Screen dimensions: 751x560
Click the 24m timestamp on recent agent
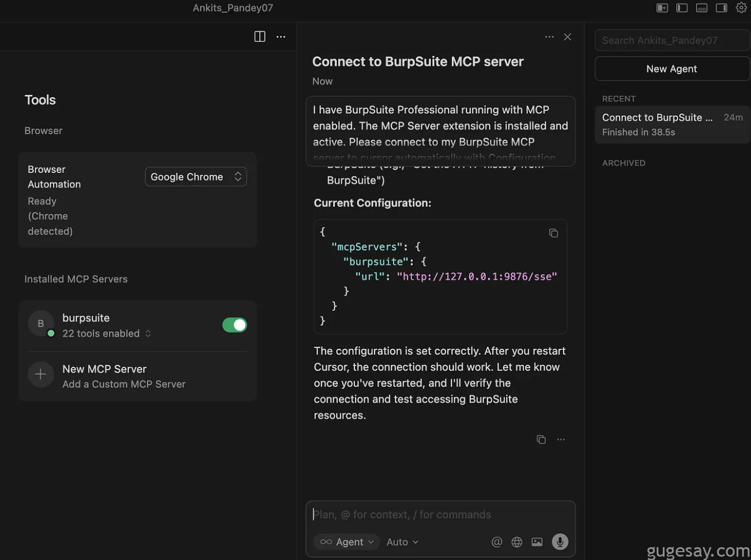pos(733,117)
